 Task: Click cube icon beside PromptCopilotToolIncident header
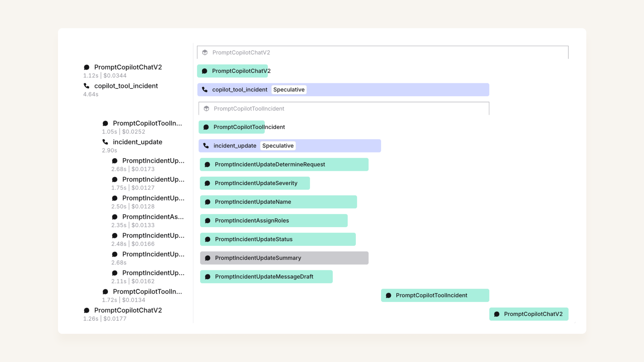(206, 109)
